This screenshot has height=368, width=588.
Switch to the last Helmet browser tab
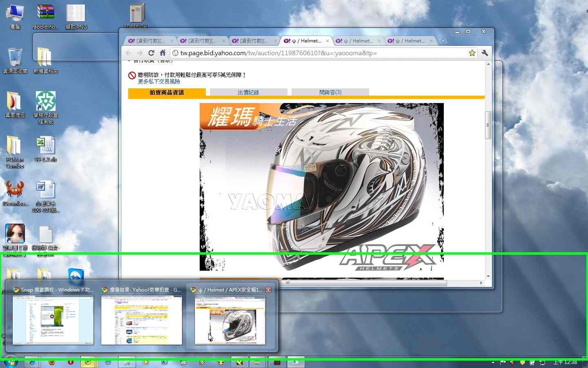(410, 41)
